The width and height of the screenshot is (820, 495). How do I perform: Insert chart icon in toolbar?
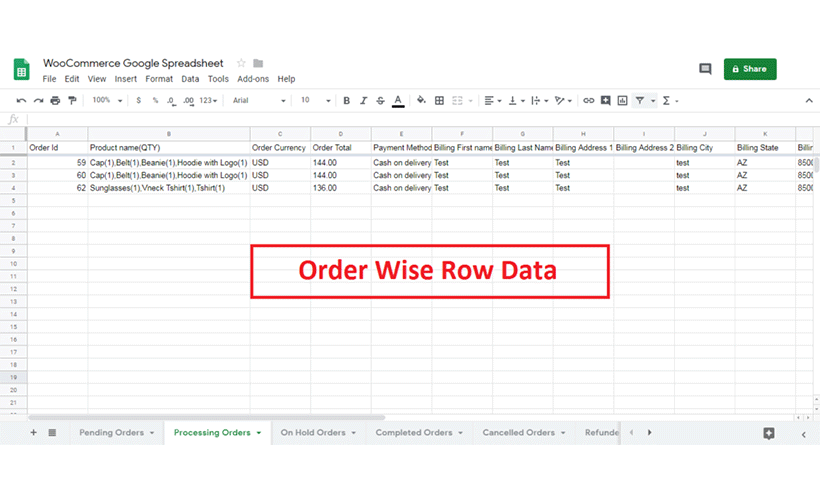point(622,100)
